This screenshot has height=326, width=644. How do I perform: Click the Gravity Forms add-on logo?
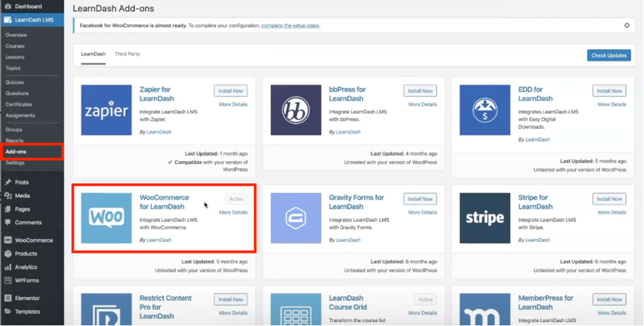point(296,218)
